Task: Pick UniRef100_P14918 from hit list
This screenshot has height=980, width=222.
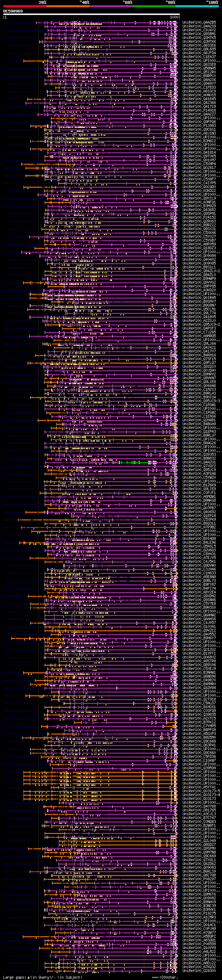Action: pyautogui.click(x=199, y=110)
